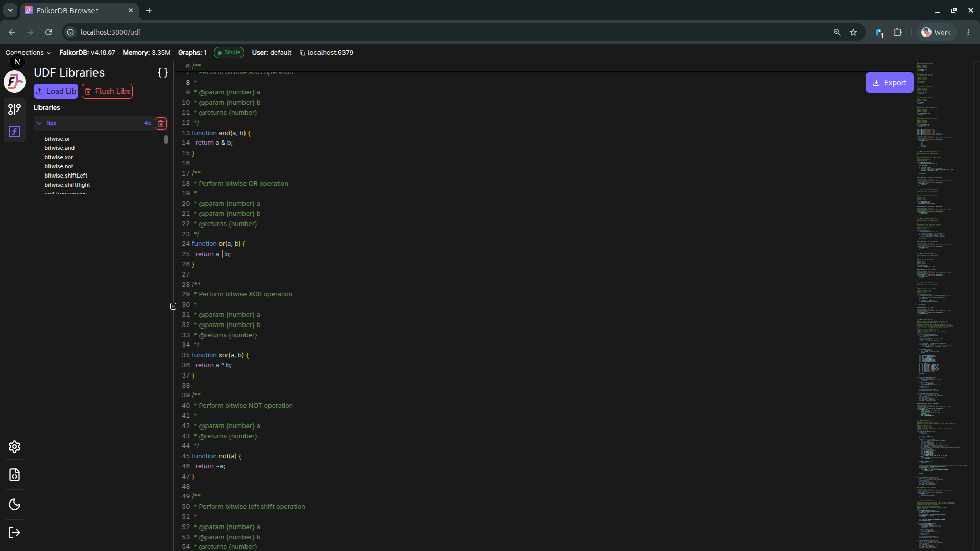Select bitwise.not function
980x551 pixels.
(x=59, y=166)
